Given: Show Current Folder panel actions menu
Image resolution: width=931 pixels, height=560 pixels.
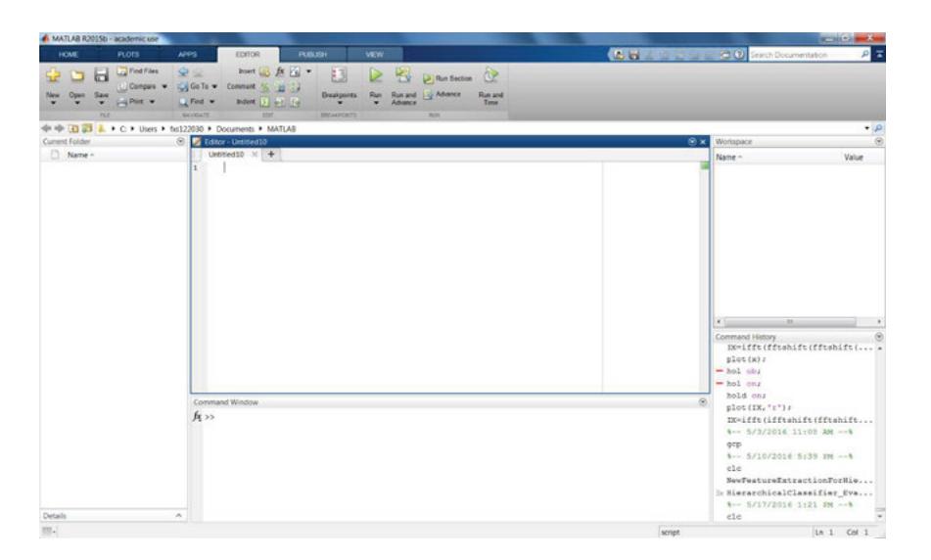Looking at the screenshot, I should (180, 141).
